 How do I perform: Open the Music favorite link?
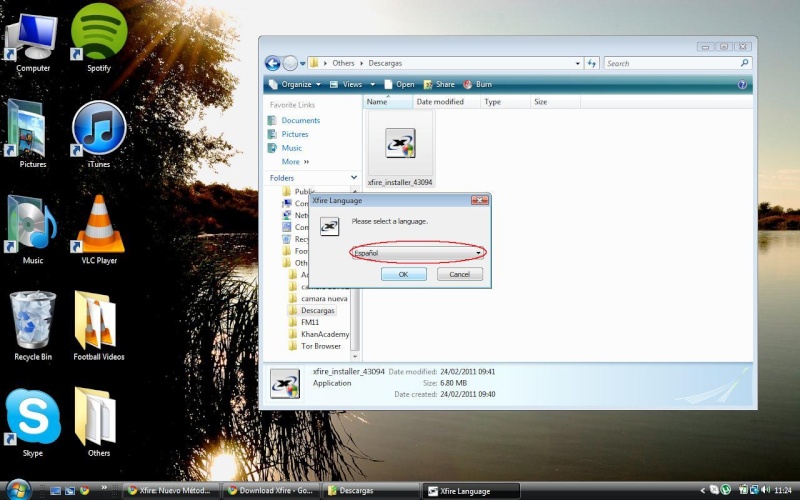[x=285, y=148]
